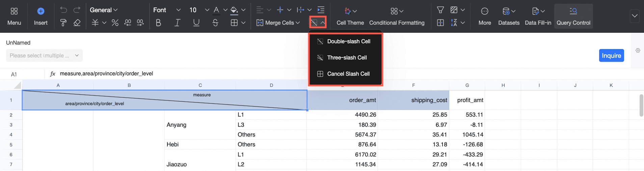
Task: Choose Double-slash Cell from menu
Action: [345, 41]
